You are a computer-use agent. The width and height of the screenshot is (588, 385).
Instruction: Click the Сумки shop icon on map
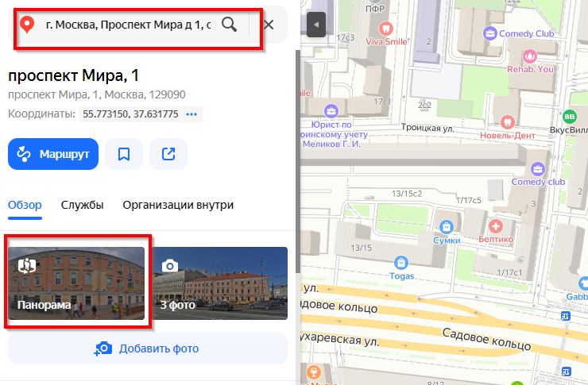click(447, 226)
